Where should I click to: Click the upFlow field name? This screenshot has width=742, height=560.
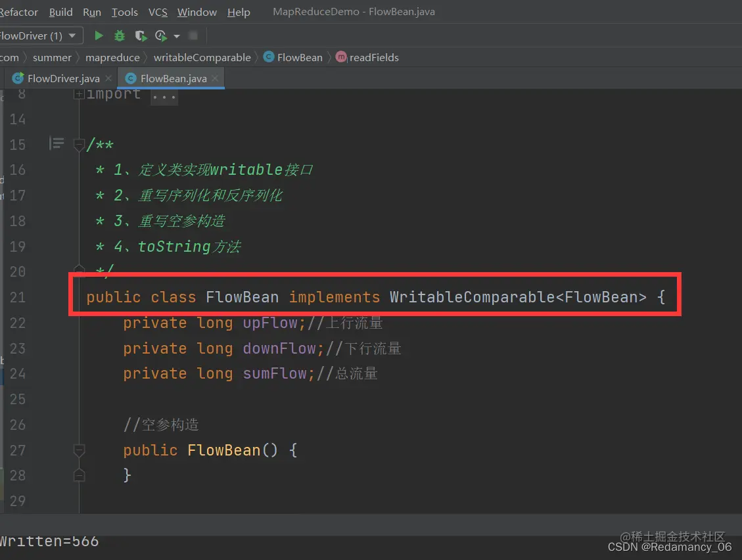[x=270, y=323]
